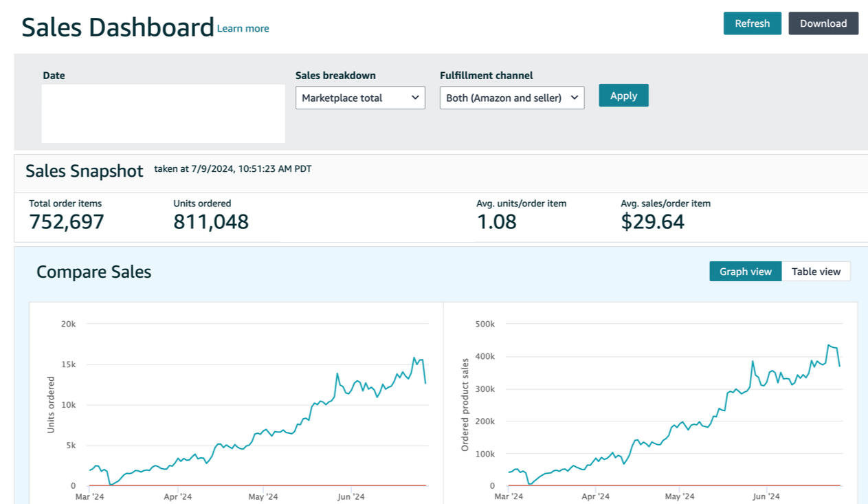Screen dimensions: 868x504
Task: Click the Avg. sales/order item $29.64 figure
Action: [652, 222]
